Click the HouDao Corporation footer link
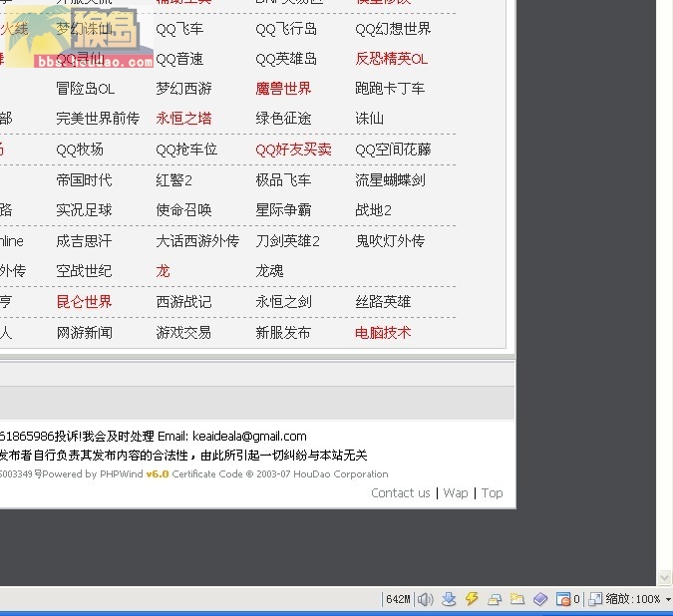 click(340, 474)
